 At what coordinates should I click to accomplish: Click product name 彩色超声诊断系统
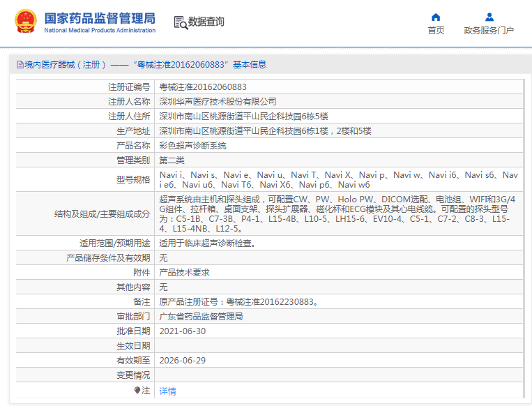(x=192, y=146)
